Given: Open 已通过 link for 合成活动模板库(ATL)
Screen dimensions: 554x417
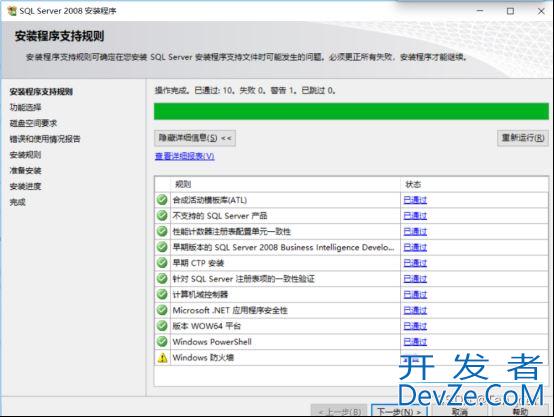Looking at the screenshot, I should coord(415,200).
